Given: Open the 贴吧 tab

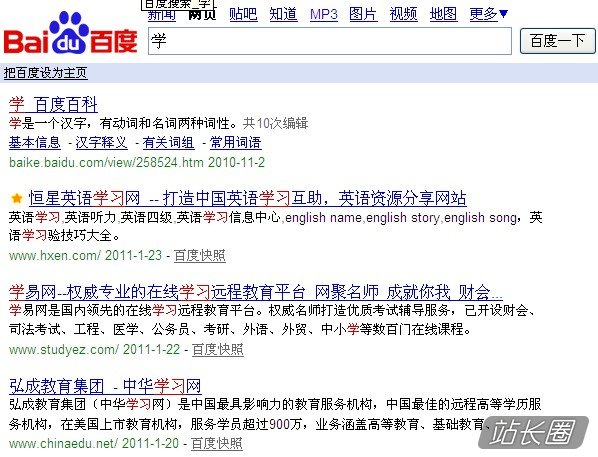Looking at the screenshot, I should pyautogui.click(x=243, y=14).
